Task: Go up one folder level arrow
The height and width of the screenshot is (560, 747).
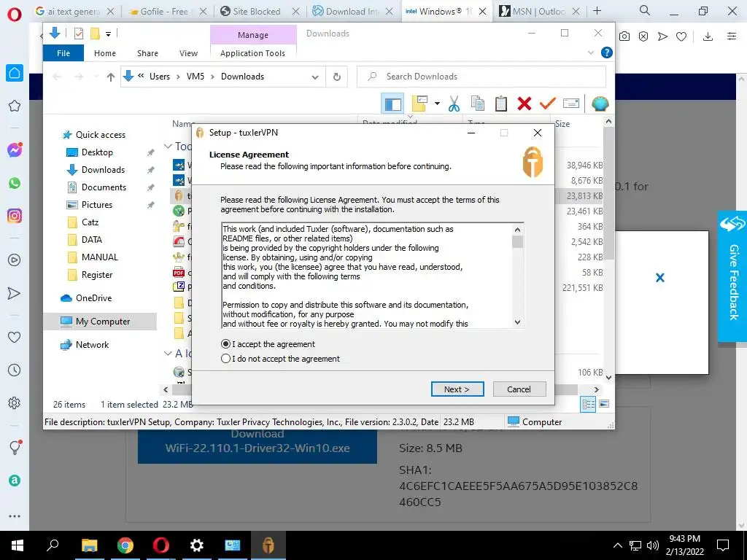Action: [x=111, y=77]
